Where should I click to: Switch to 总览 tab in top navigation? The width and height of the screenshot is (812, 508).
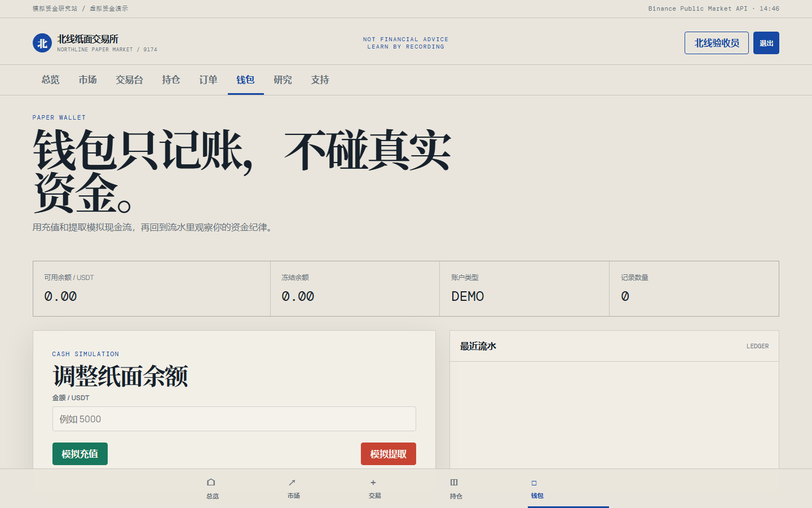[50, 80]
